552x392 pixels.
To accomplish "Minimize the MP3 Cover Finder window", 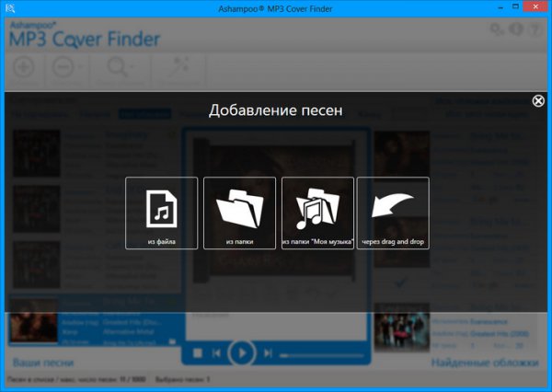I will [500, 7].
